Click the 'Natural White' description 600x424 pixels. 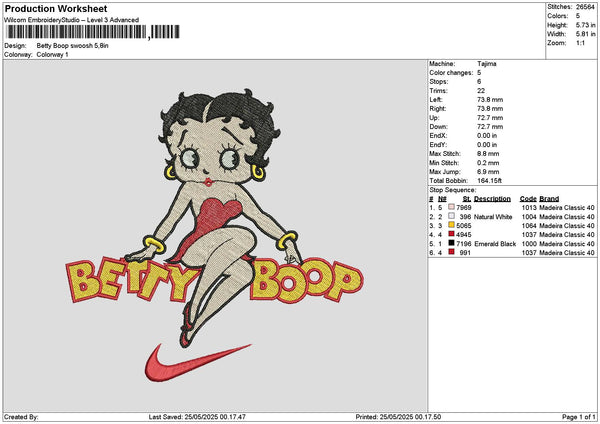[x=493, y=217]
